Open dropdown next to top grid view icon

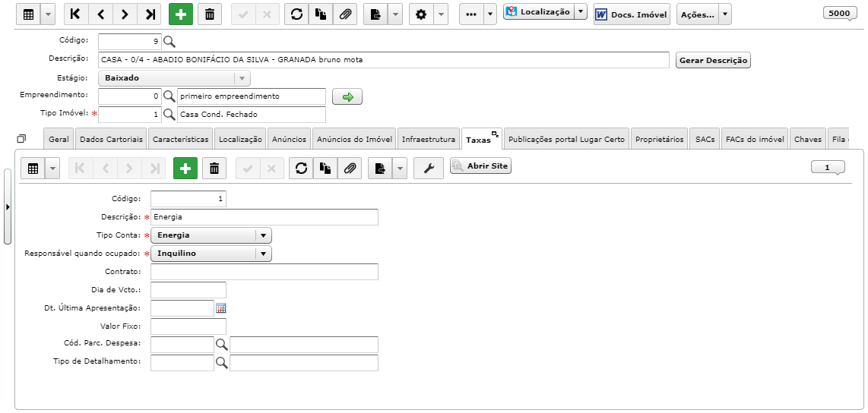48,15
